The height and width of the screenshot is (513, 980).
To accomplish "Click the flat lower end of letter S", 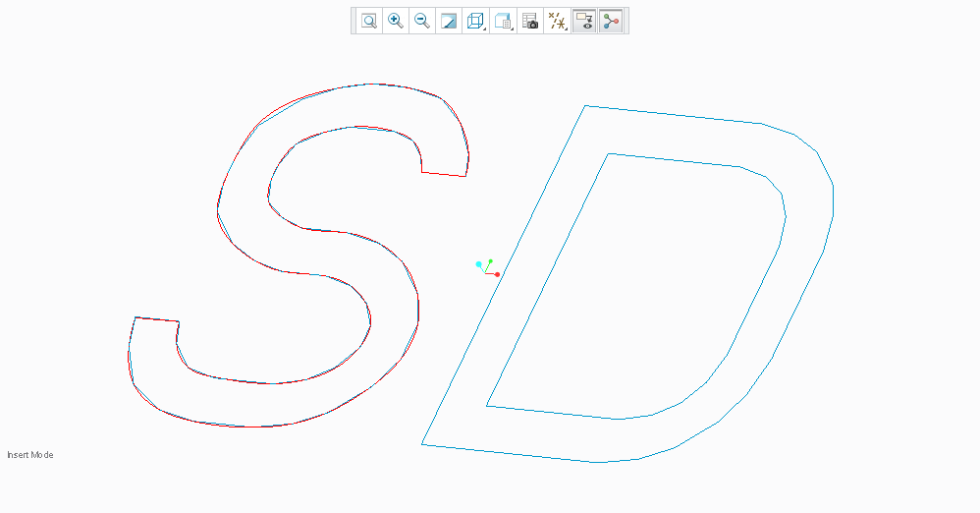I will point(156,319).
